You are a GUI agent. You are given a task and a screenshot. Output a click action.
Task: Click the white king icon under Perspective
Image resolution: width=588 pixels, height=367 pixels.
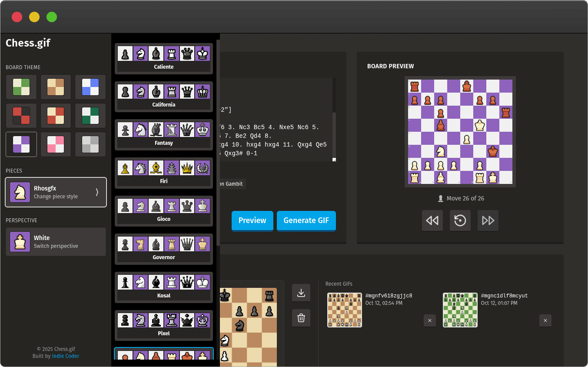pos(20,242)
